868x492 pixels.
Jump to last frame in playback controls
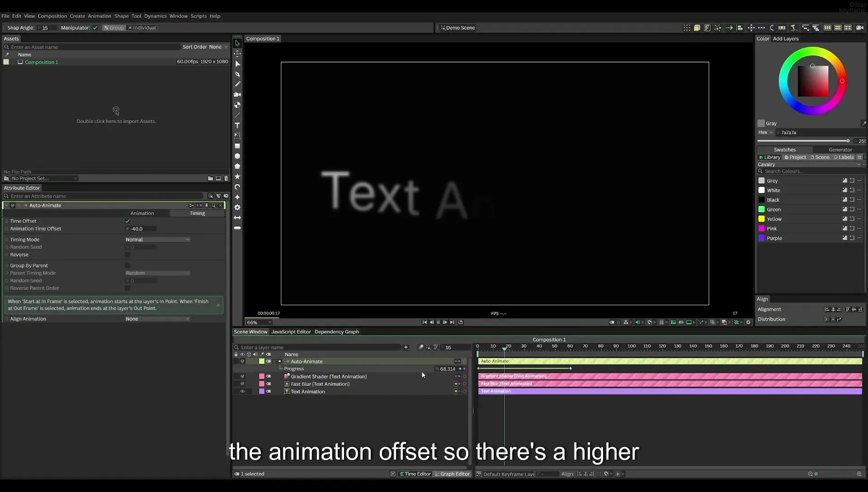tap(452, 322)
